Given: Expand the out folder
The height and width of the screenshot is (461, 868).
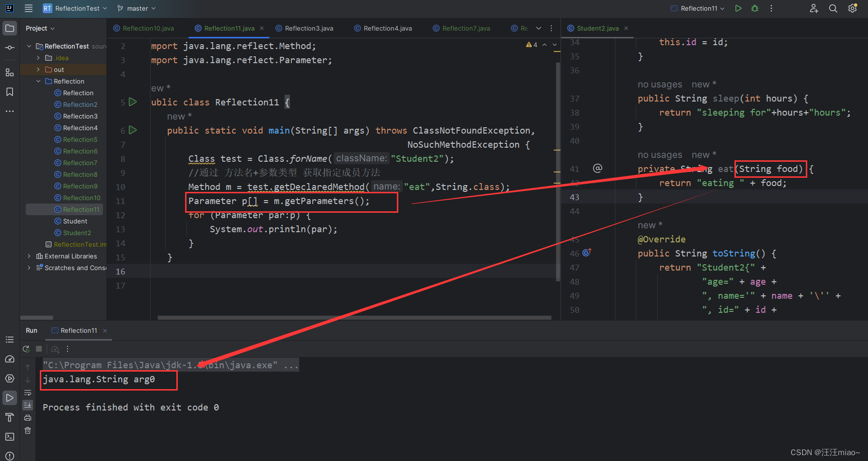Looking at the screenshot, I should (38, 69).
